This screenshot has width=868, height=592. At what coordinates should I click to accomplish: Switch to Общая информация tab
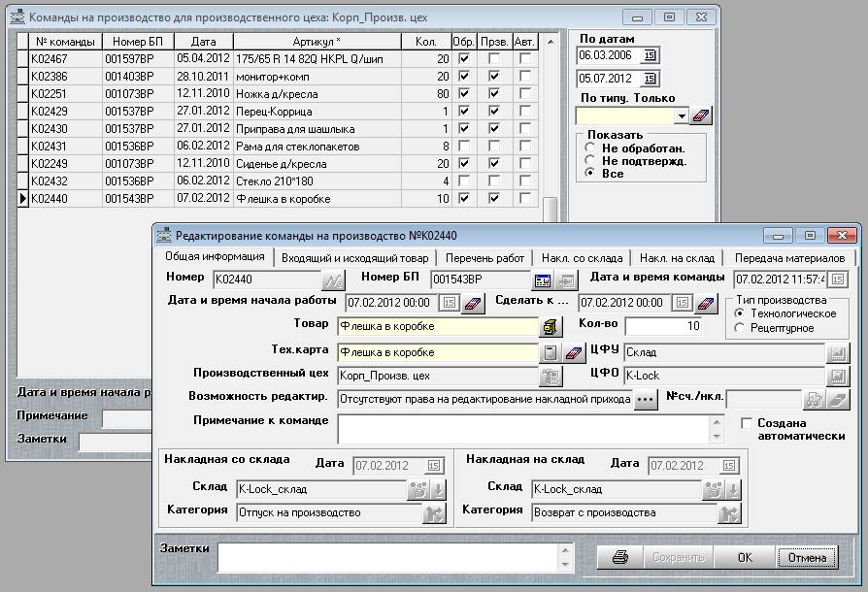[x=215, y=257]
